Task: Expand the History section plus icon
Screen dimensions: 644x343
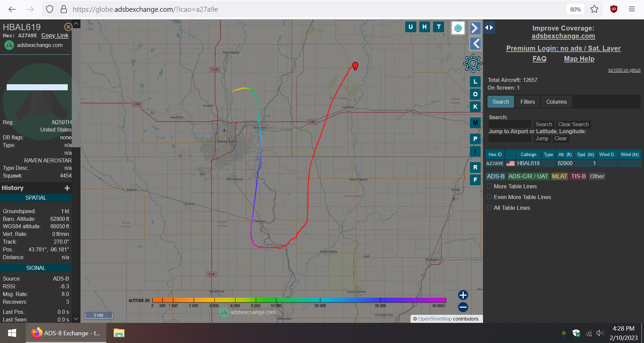Action: [67, 188]
